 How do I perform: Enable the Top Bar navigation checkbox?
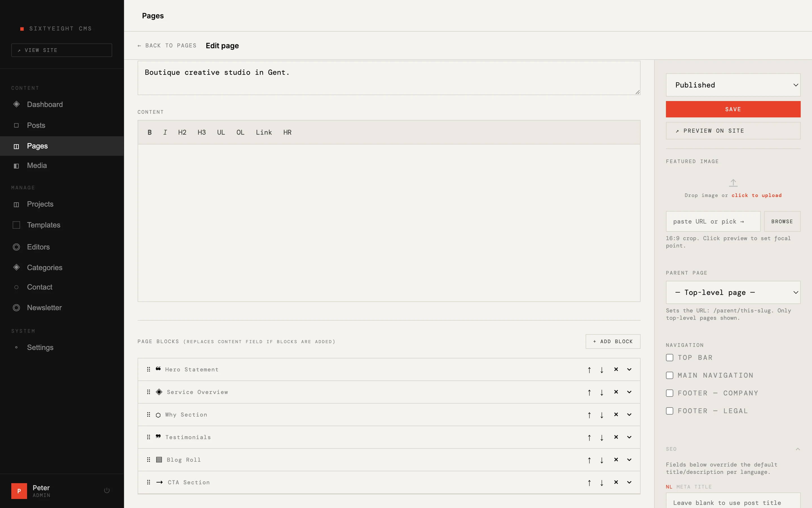(x=669, y=358)
